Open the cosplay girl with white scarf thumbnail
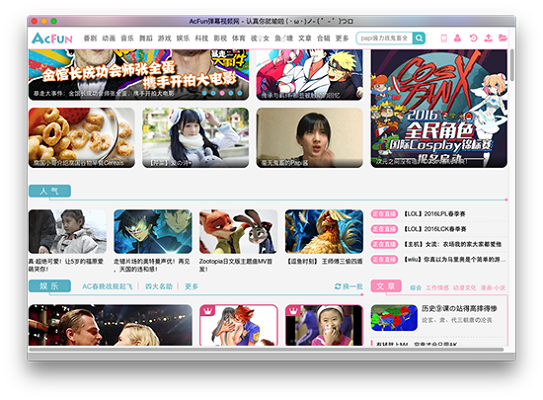This screenshot has width=543, height=400. click(196, 138)
